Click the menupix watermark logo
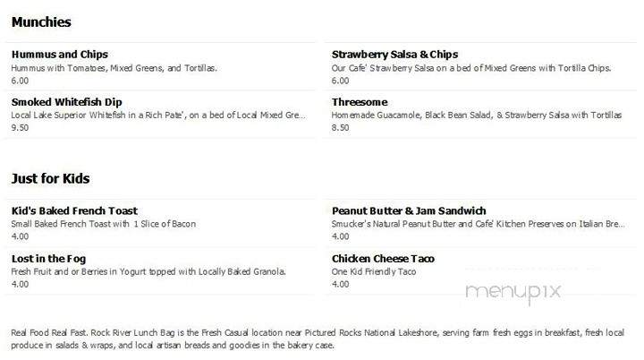 513,292
